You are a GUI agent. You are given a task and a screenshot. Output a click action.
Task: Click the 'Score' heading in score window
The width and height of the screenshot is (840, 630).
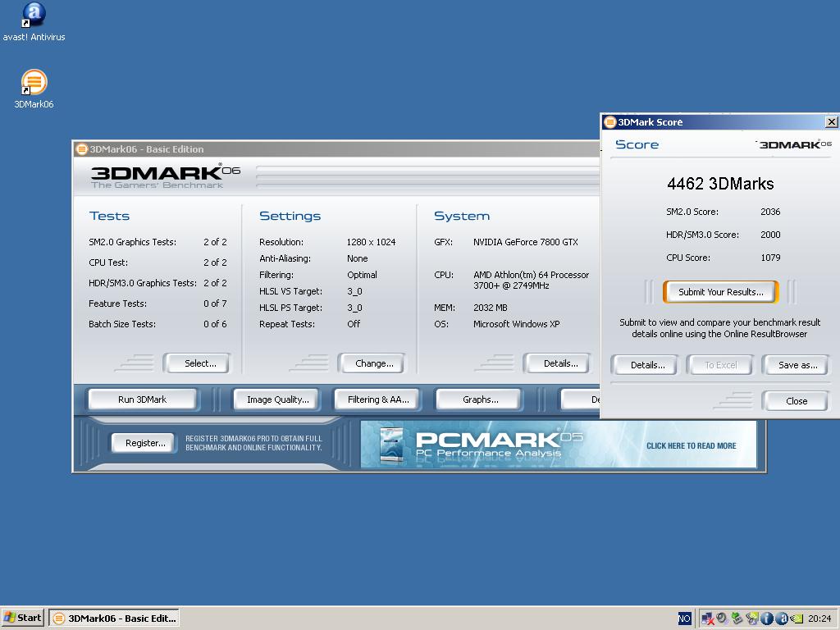pos(637,144)
